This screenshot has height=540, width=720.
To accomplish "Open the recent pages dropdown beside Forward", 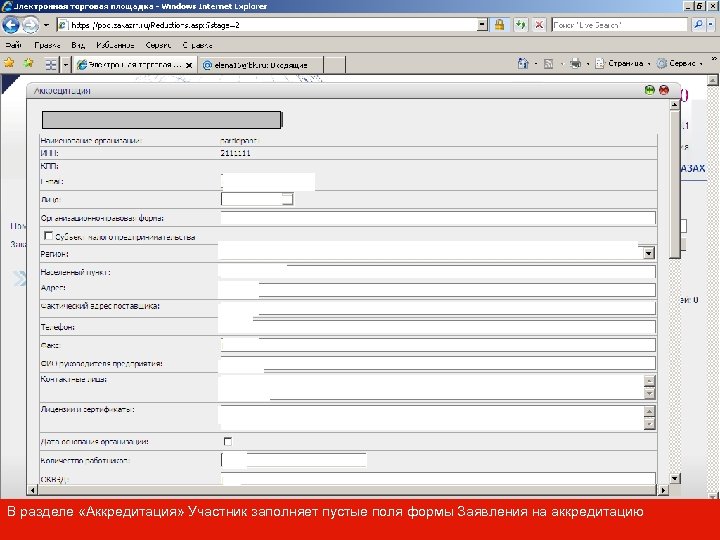I will (x=46, y=25).
